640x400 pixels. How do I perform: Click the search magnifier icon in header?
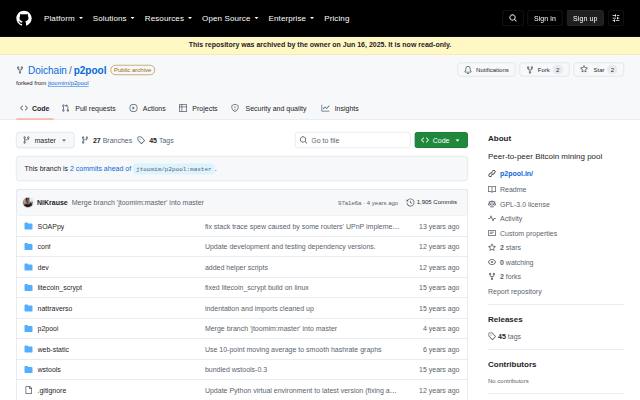pos(513,18)
